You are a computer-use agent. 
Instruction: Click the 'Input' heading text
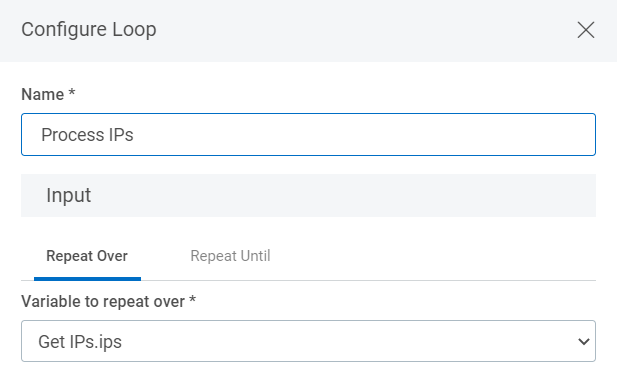(x=68, y=195)
